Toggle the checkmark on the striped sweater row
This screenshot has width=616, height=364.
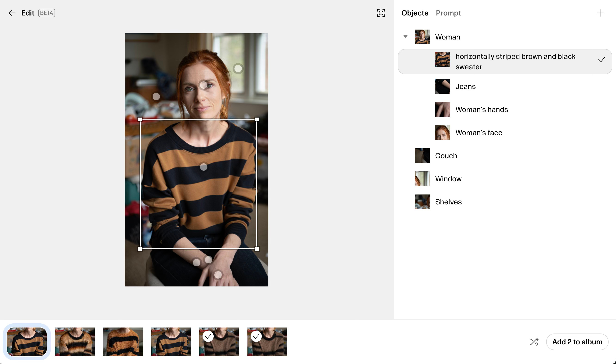coord(601,60)
